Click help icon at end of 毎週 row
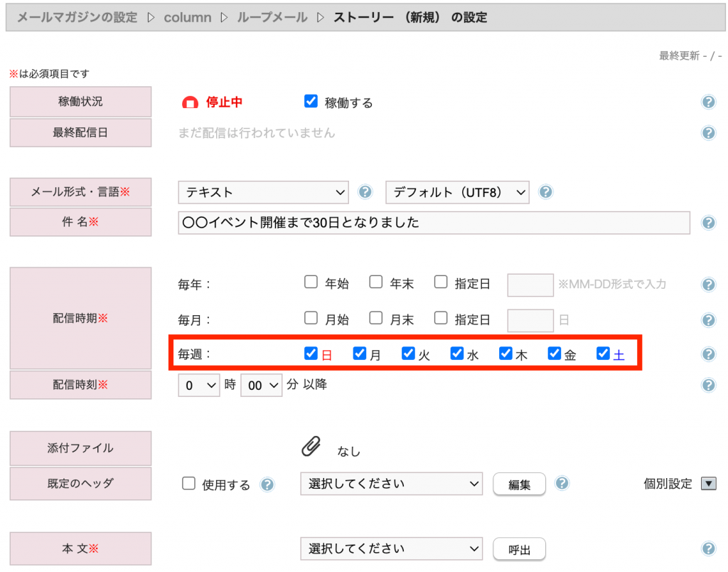728x572 pixels. tap(708, 354)
